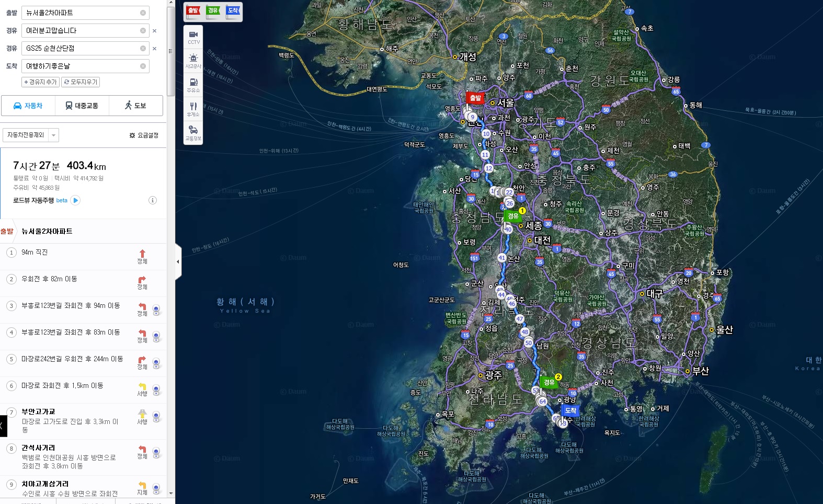The width and height of the screenshot is (823, 504).
Task: Switch to the 도보 walking tab
Action: click(x=135, y=106)
